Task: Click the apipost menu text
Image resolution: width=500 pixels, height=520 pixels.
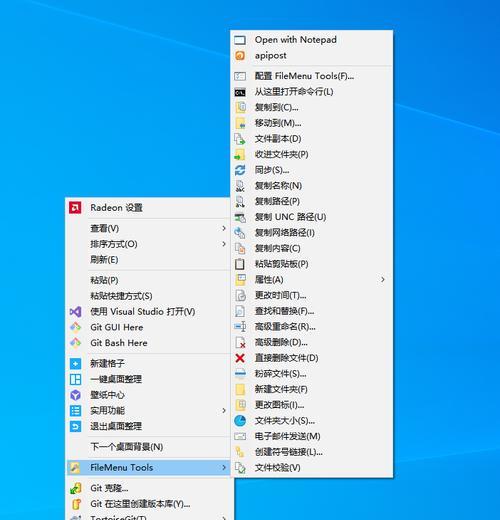Action: (x=270, y=56)
